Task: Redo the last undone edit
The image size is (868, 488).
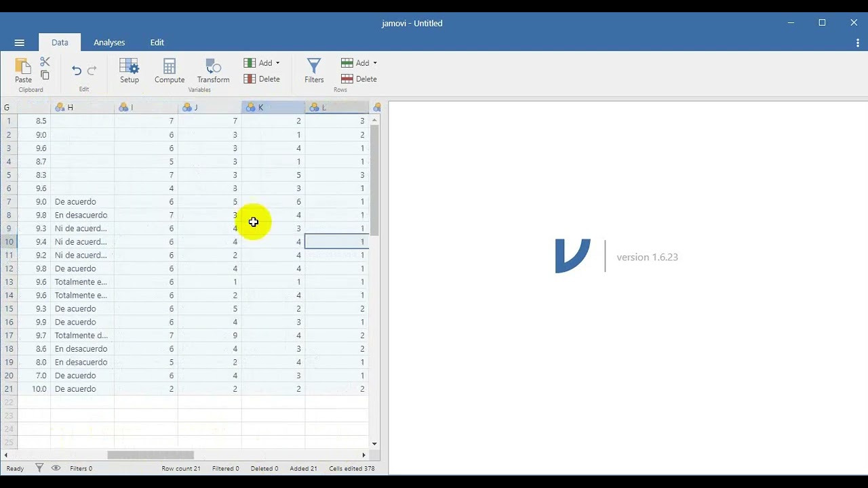Action: [x=92, y=70]
